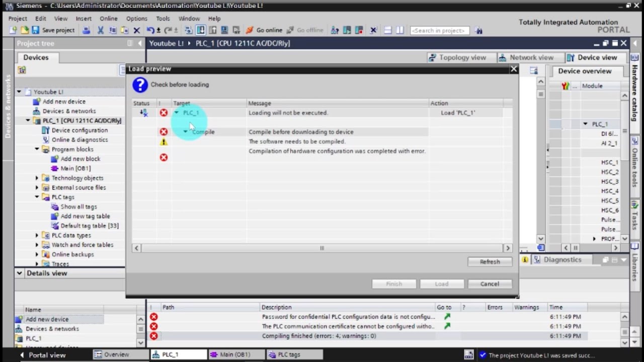Screen dimensions: 644x362
Task: Open the Insert menu
Action: point(84,19)
